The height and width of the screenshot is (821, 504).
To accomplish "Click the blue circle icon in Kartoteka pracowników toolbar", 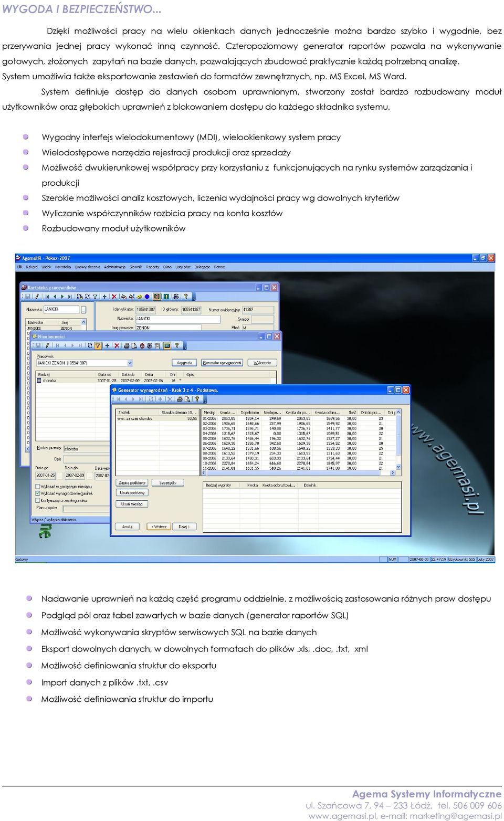I will pyautogui.click(x=147, y=297).
